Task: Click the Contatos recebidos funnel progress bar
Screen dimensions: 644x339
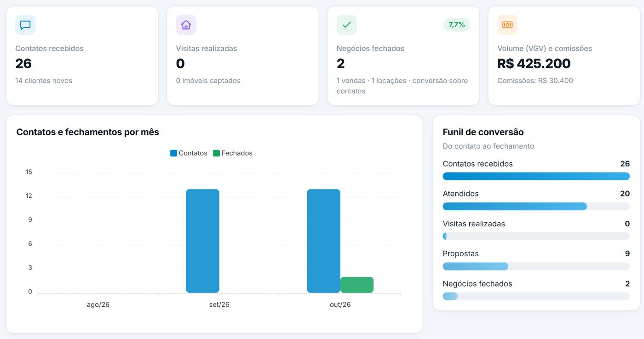Action: (536, 176)
